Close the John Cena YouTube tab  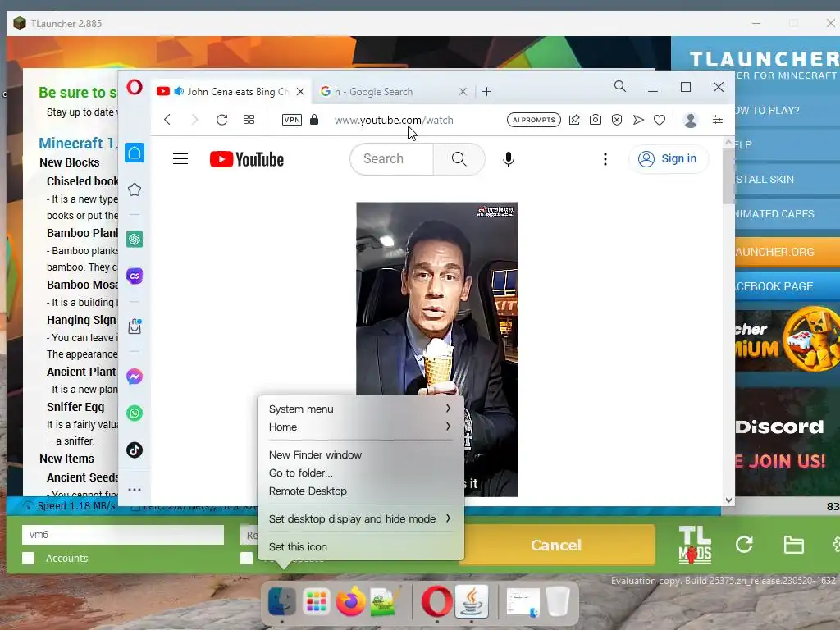tap(300, 92)
